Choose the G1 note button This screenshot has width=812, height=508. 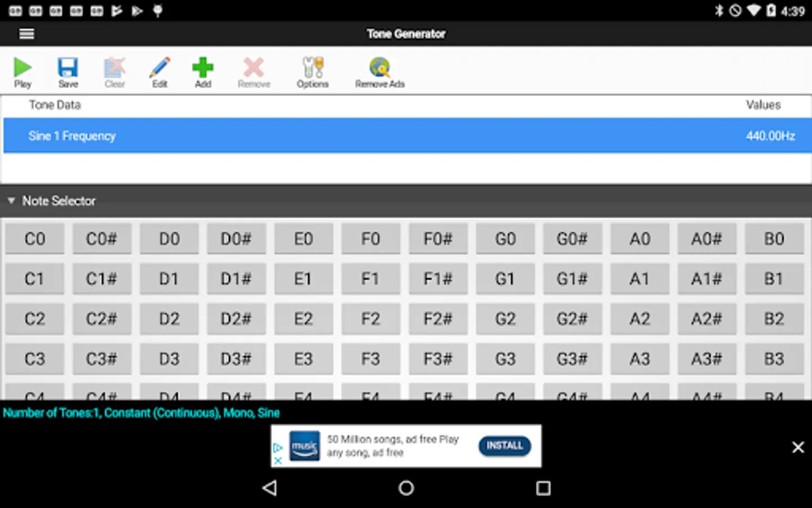pyautogui.click(x=505, y=279)
